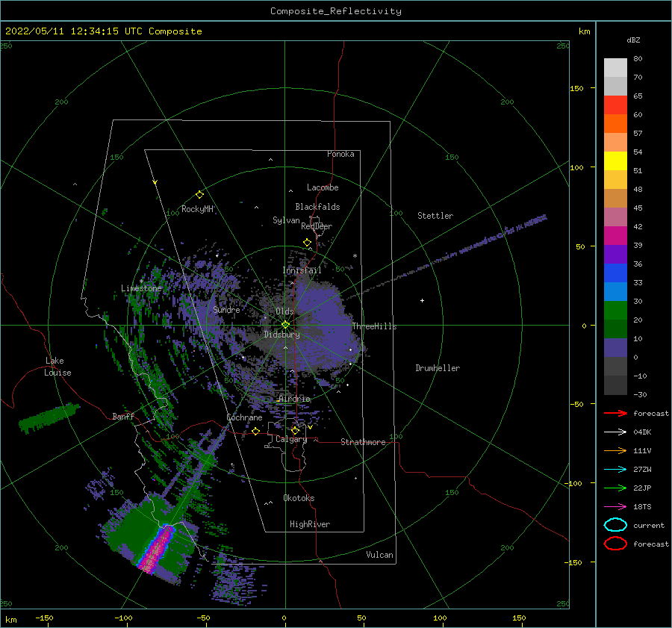Click the cyan 27ZW arrow icon
Viewport: 672px width, 628px height.
tap(615, 470)
